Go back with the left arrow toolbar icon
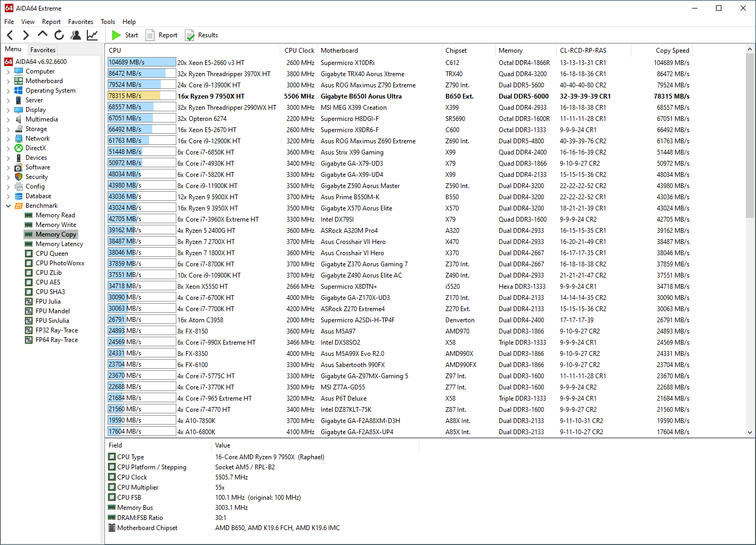 [10, 35]
